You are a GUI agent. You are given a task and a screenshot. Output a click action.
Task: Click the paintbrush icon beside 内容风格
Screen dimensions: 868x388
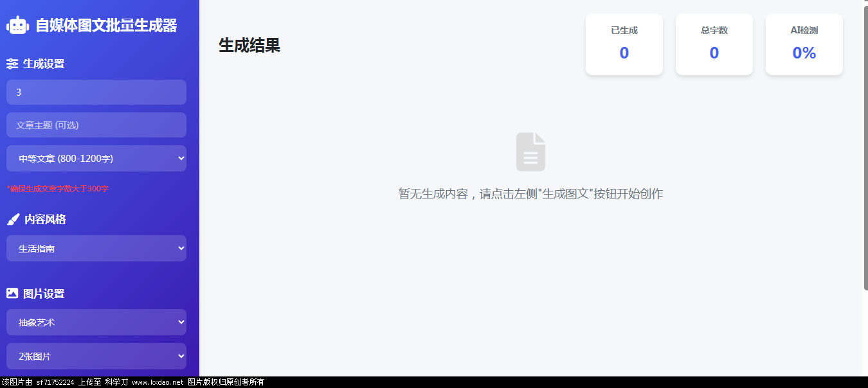coord(13,220)
